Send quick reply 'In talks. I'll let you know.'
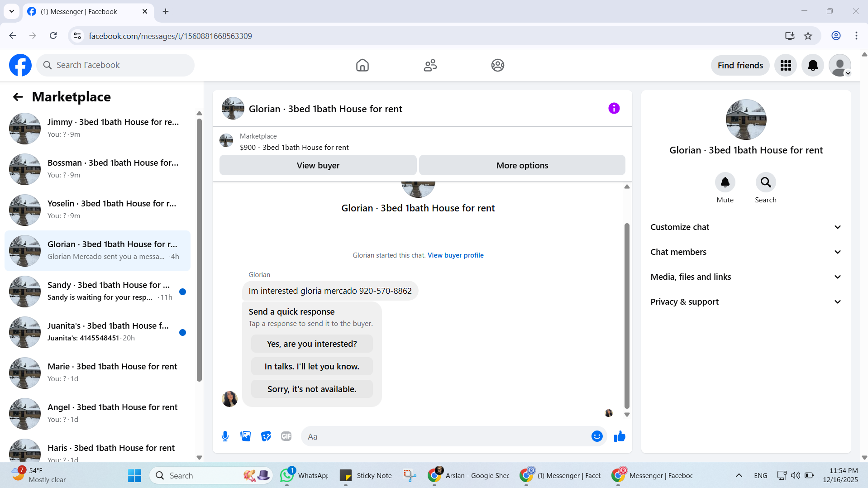This screenshot has height=488, width=868. [x=312, y=366]
